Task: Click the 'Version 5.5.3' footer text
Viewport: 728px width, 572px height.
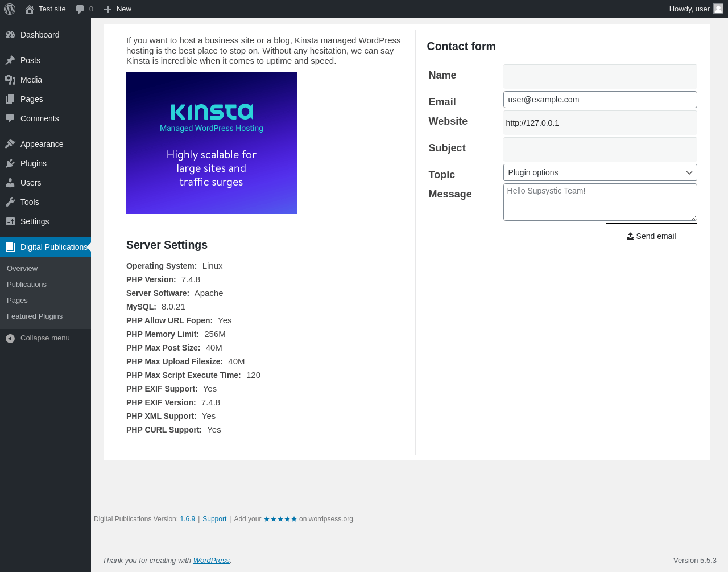Action: click(695, 561)
